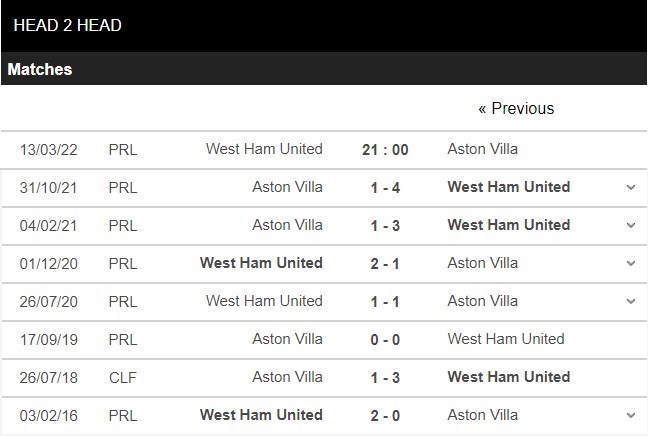Select Aston Villa in 13/03/22 row

pyautogui.click(x=483, y=149)
